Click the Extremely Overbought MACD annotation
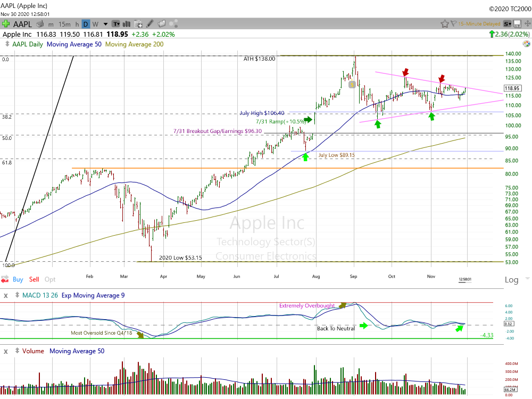The height and width of the screenshot is (399, 532). click(307, 306)
